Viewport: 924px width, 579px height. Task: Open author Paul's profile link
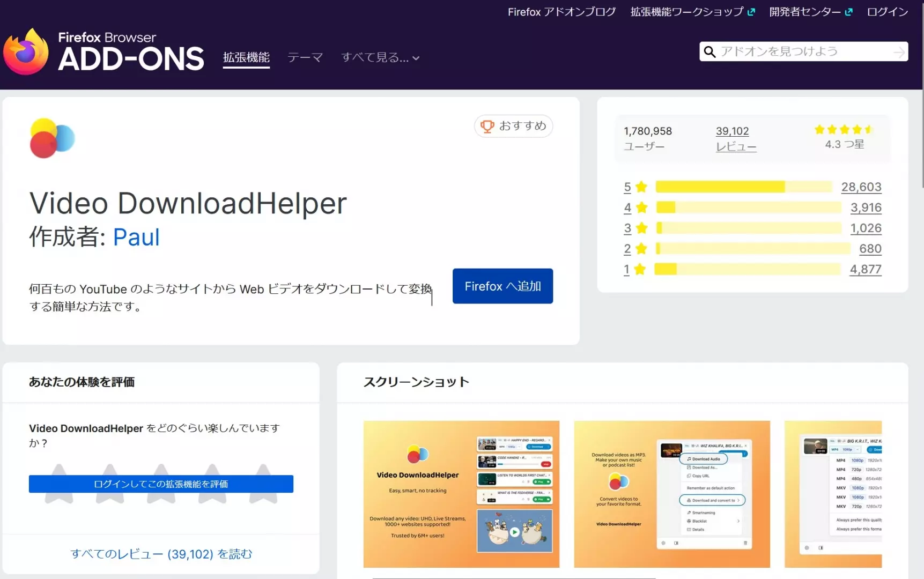click(136, 237)
